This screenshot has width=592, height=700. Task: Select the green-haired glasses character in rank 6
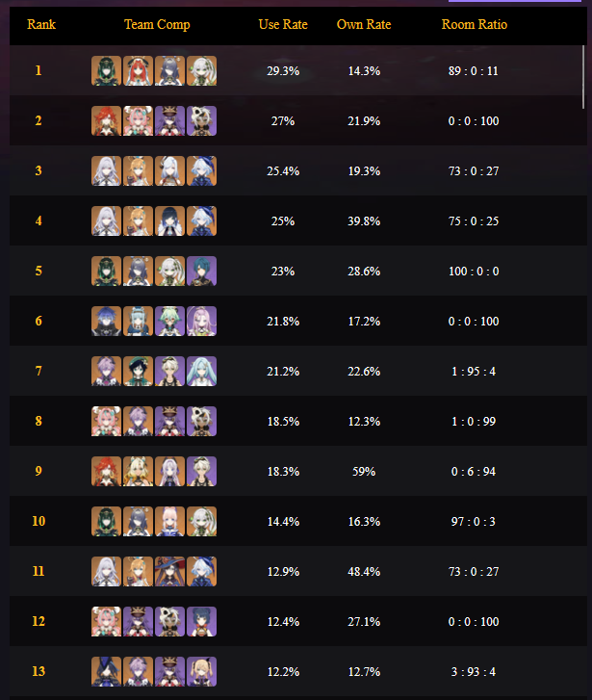tap(169, 321)
